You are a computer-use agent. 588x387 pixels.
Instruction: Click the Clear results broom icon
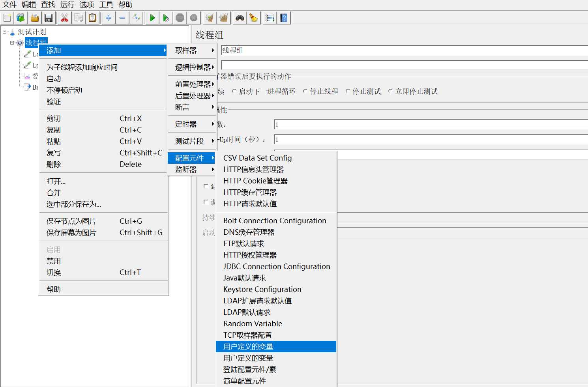click(210, 18)
